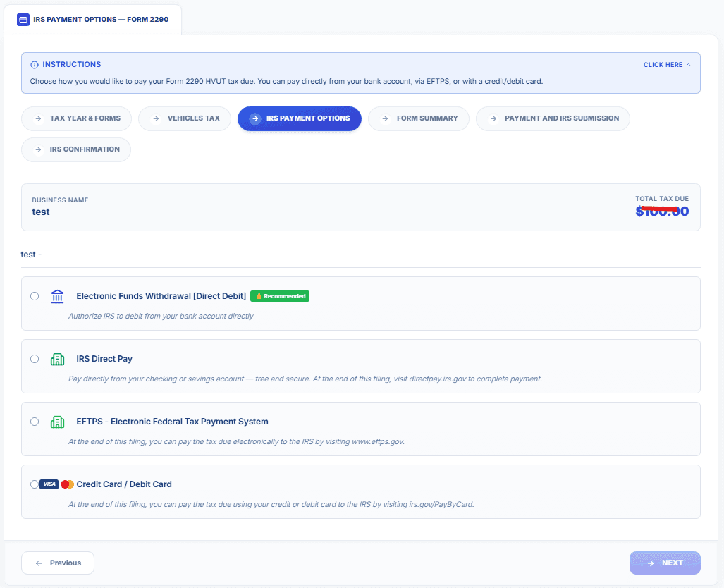
Task: Click the green building icon for EFTPS
Action: (x=57, y=422)
